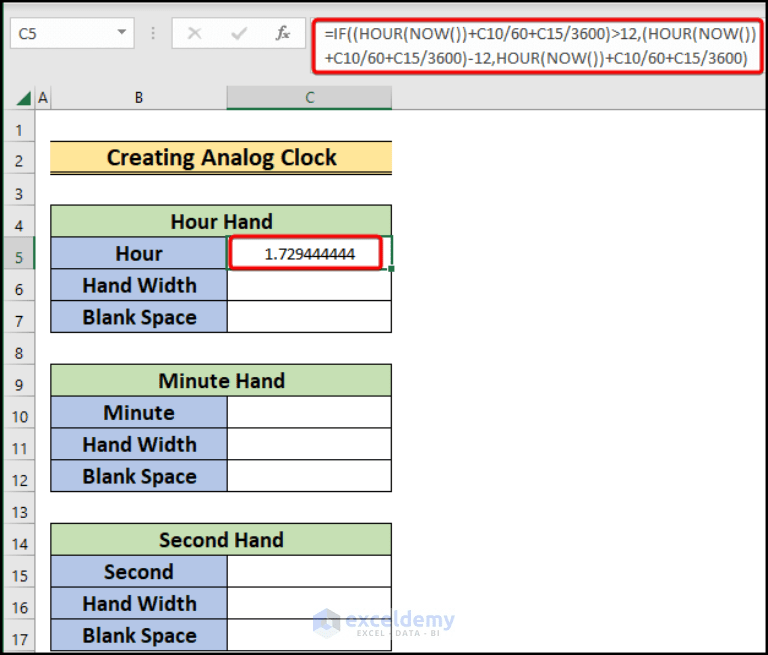
Task: Select column A header
Action: (43, 98)
